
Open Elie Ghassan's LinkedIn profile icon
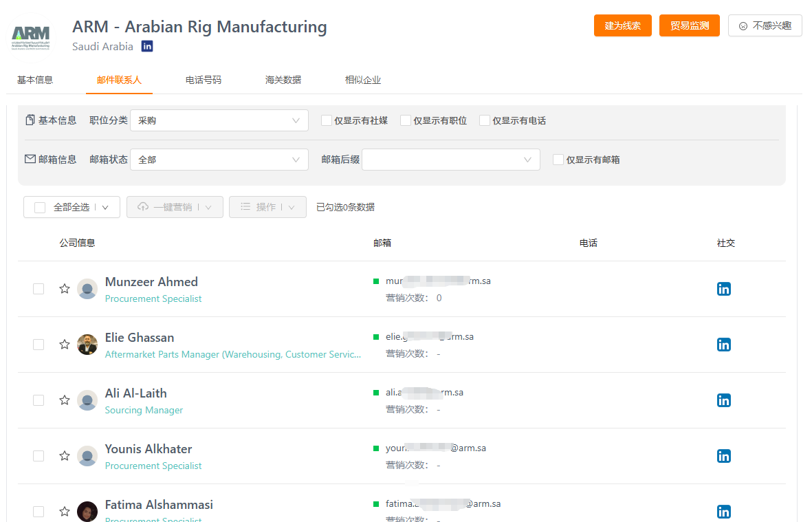pos(723,345)
